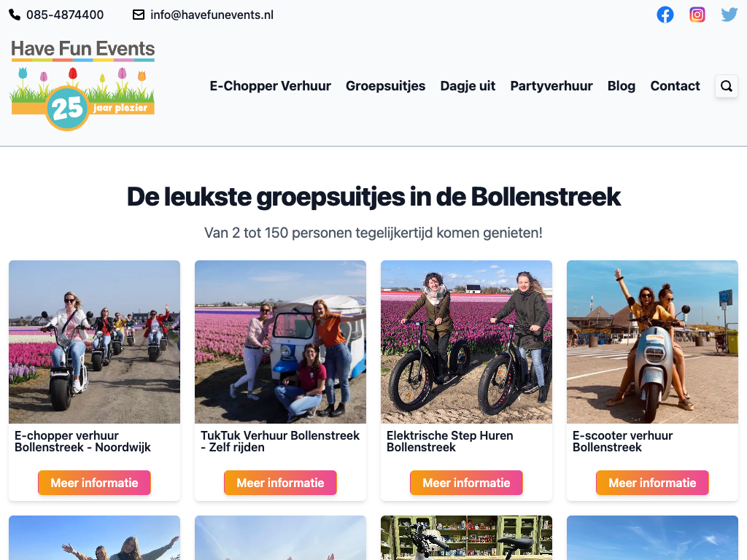
Task: Click the search magnifier icon
Action: coord(727,86)
